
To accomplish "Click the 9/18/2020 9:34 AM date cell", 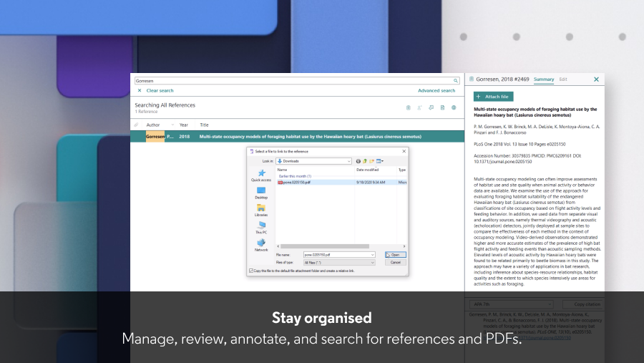I will [x=371, y=182].
